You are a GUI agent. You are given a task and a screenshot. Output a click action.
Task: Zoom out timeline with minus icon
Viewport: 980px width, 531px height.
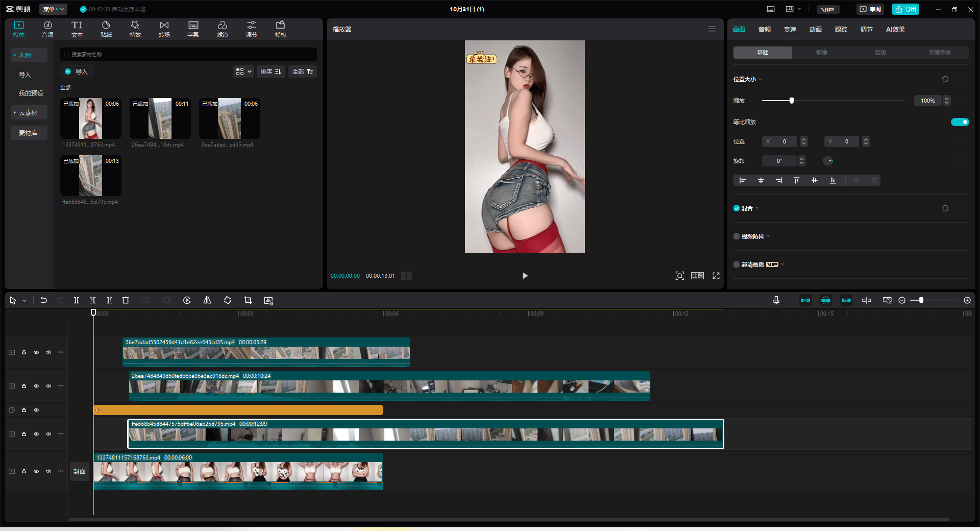click(902, 300)
